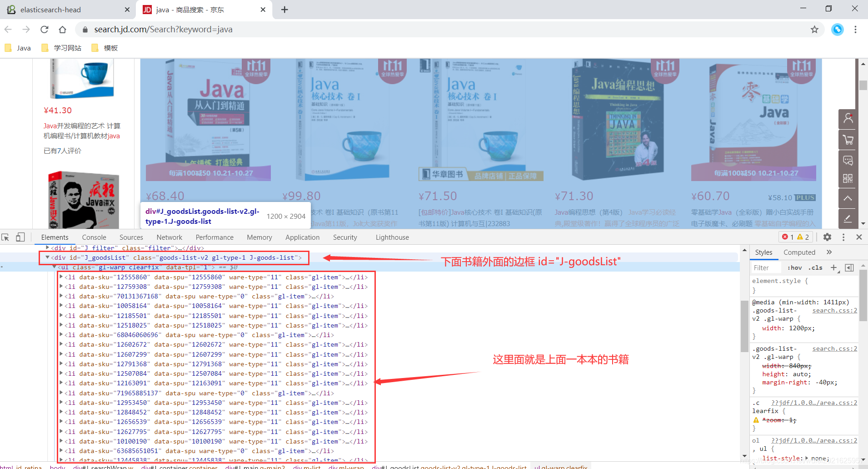Open the Chrome three-dot menu

click(855, 30)
